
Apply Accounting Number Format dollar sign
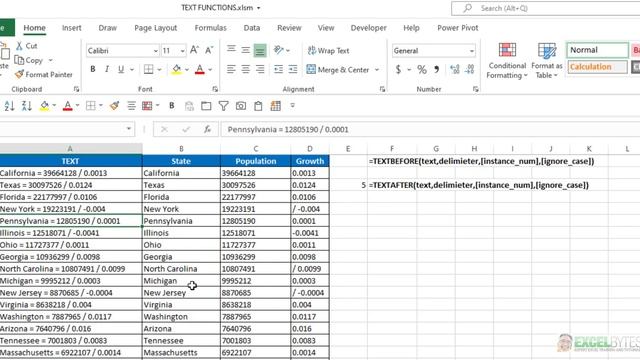pos(398,69)
